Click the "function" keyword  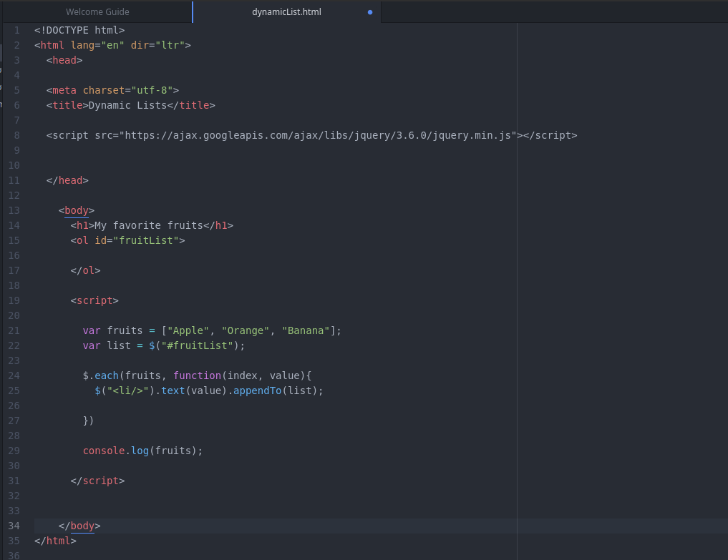coord(198,375)
